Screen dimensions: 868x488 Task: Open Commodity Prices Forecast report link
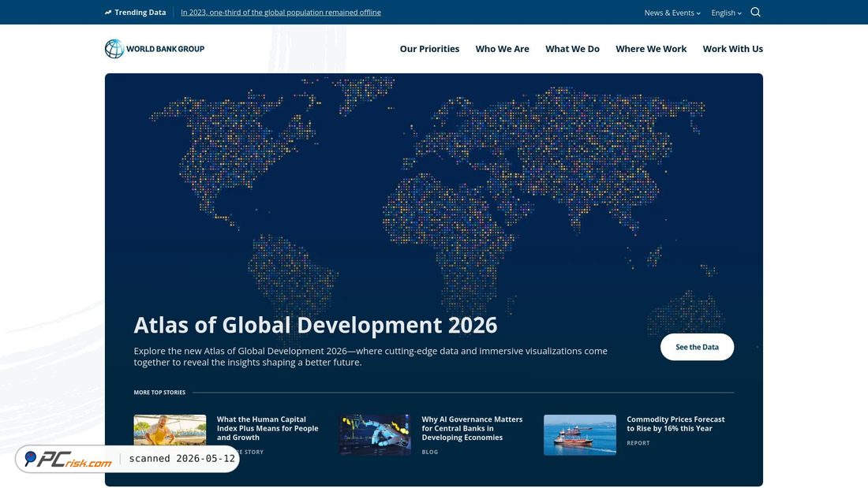[675, 424]
